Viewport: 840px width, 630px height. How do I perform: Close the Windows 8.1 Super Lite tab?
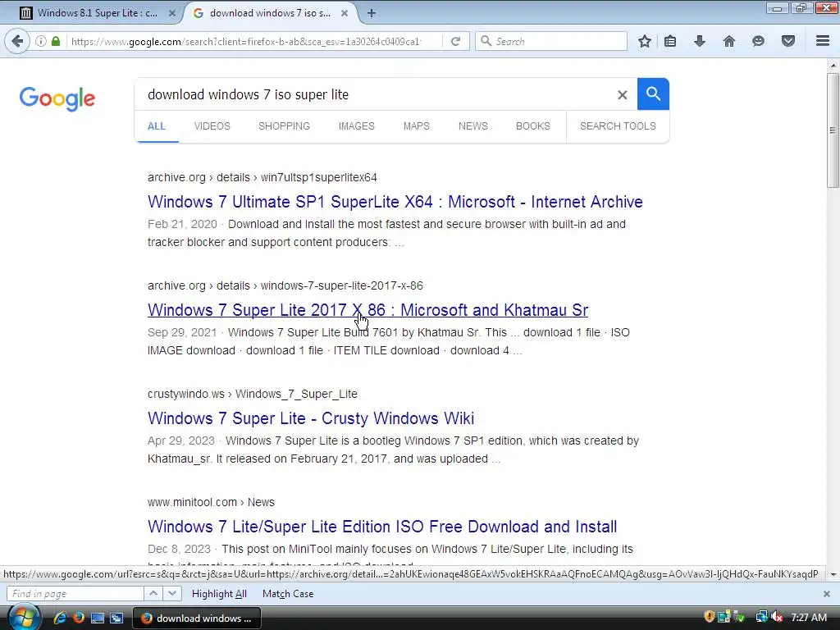click(x=172, y=13)
